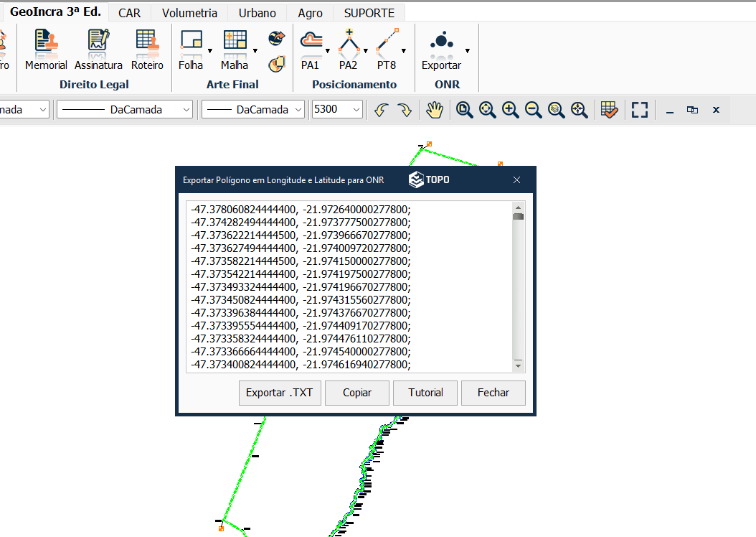Screen dimensions: 756x537
Task: Activate the Pan hand tool
Action: (435, 110)
